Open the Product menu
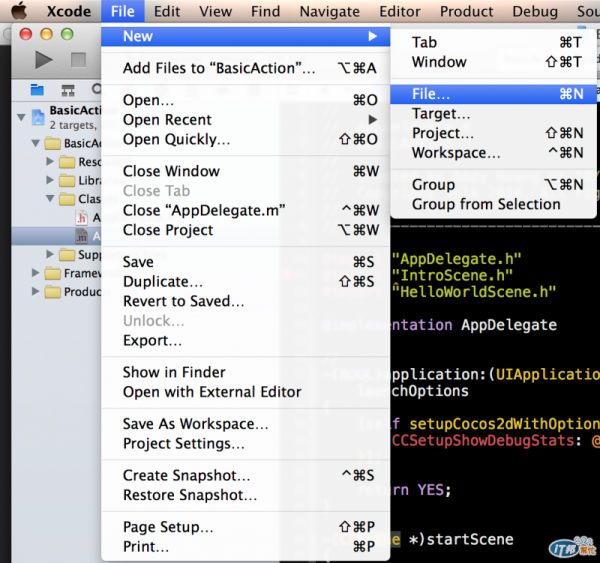 [x=466, y=11]
